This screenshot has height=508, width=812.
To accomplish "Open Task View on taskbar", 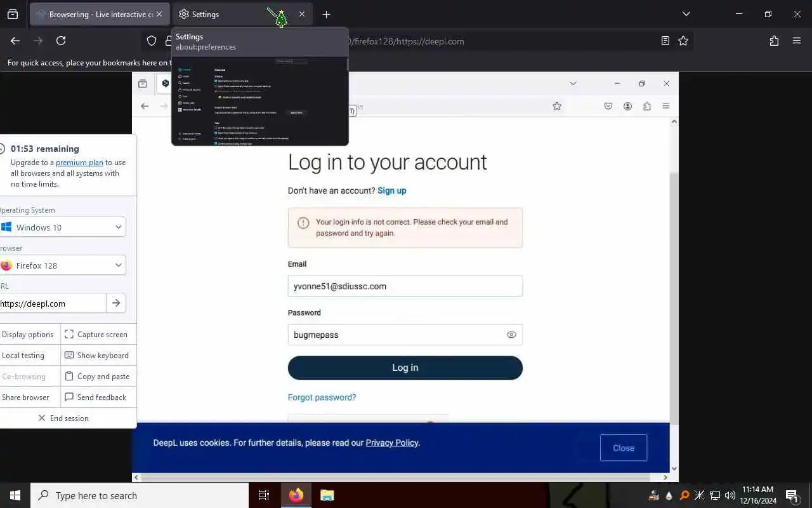I will 264,495.
